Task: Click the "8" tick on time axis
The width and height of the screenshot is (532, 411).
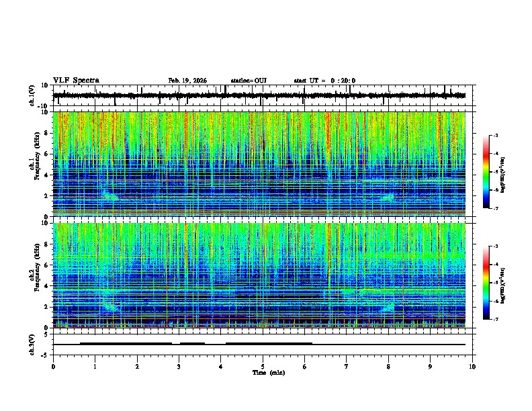Action: [x=388, y=367]
